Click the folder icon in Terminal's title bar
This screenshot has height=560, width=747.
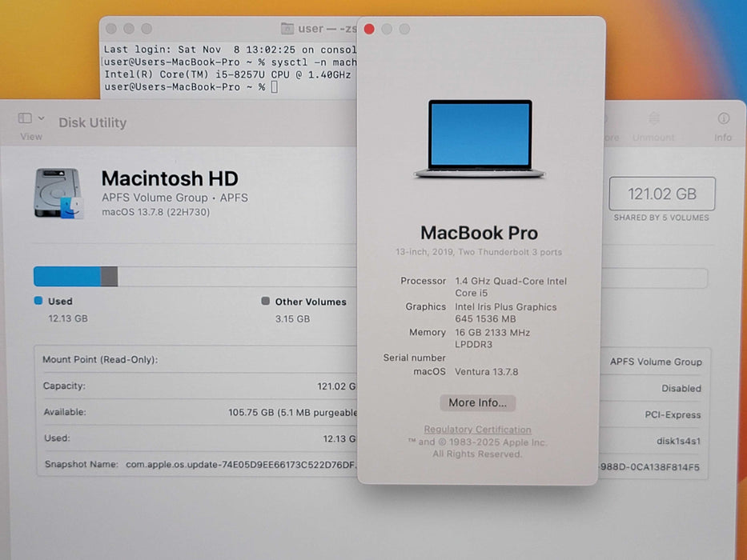[x=287, y=29]
